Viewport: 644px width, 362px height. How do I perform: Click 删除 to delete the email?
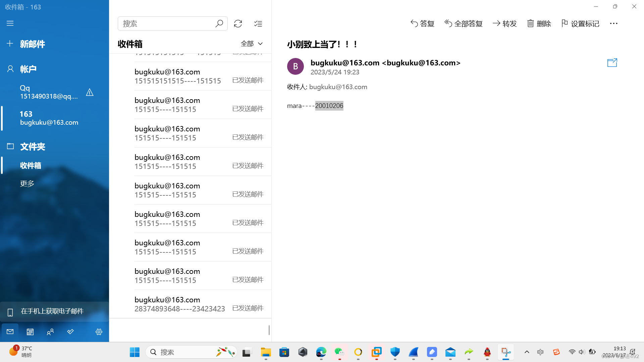point(539,23)
